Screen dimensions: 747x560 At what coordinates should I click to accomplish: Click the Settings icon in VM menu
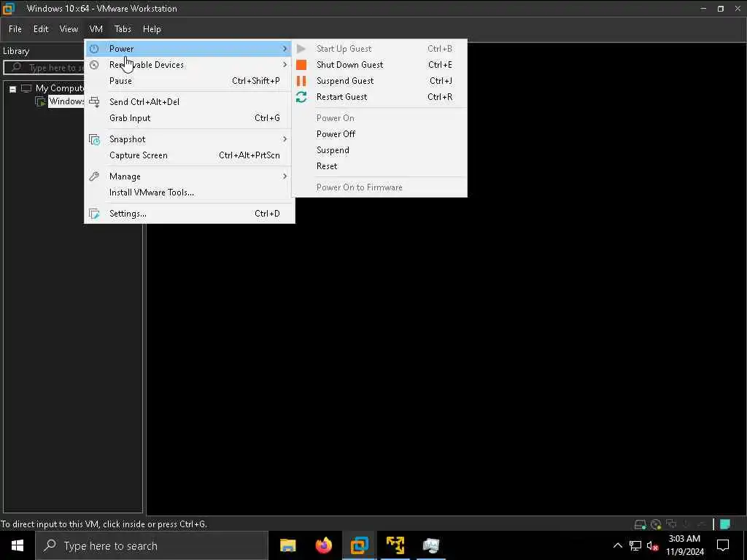point(94,214)
